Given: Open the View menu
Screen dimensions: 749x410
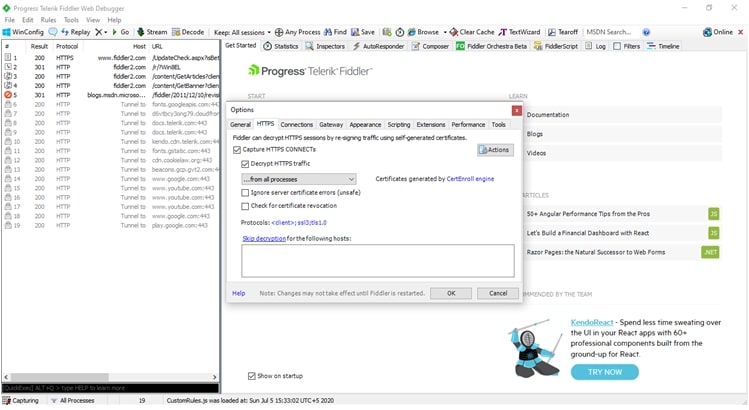Looking at the screenshot, I should (x=93, y=20).
